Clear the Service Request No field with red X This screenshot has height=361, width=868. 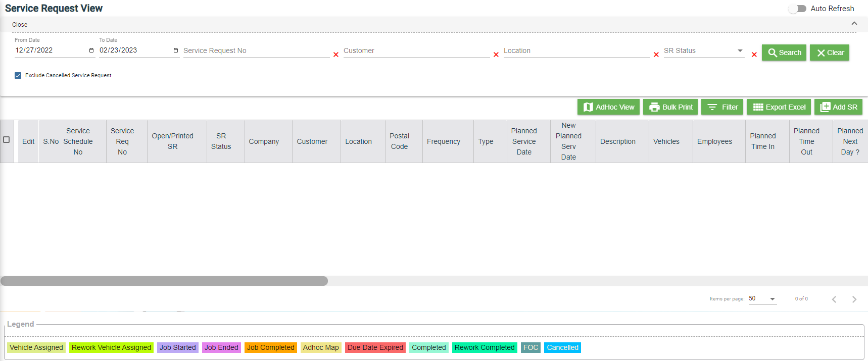click(x=336, y=55)
